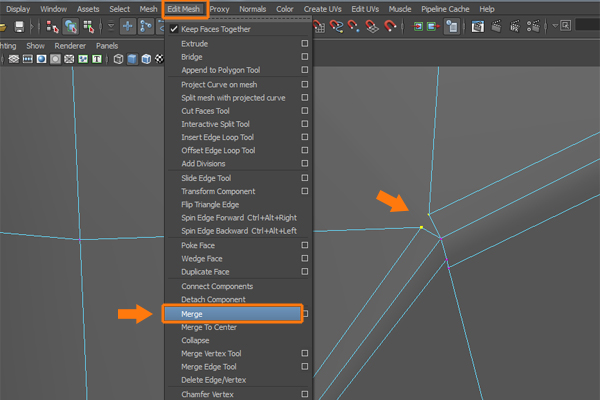600x400 pixels.
Task: Click the construction history toggle icon
Action: (454, 27)
